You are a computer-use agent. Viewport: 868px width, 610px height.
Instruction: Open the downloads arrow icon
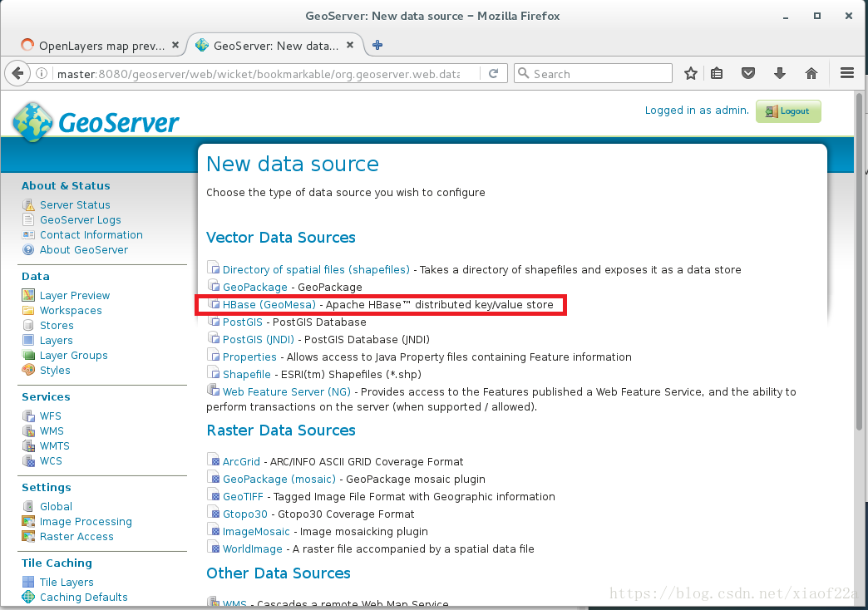(779, 73)
